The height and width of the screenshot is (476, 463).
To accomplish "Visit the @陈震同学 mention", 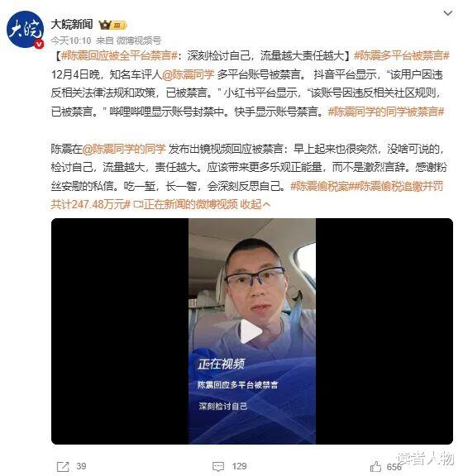I will (x=188, y=74).
